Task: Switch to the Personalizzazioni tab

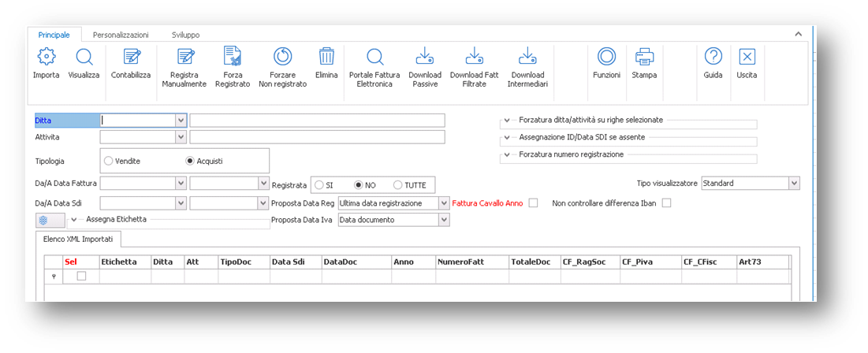Action: pos(121,35)
